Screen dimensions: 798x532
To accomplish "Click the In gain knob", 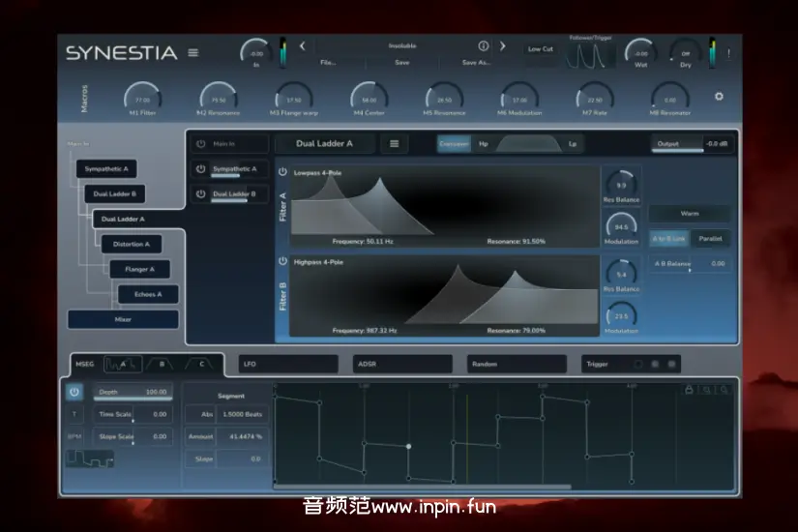I will [256, 52].
